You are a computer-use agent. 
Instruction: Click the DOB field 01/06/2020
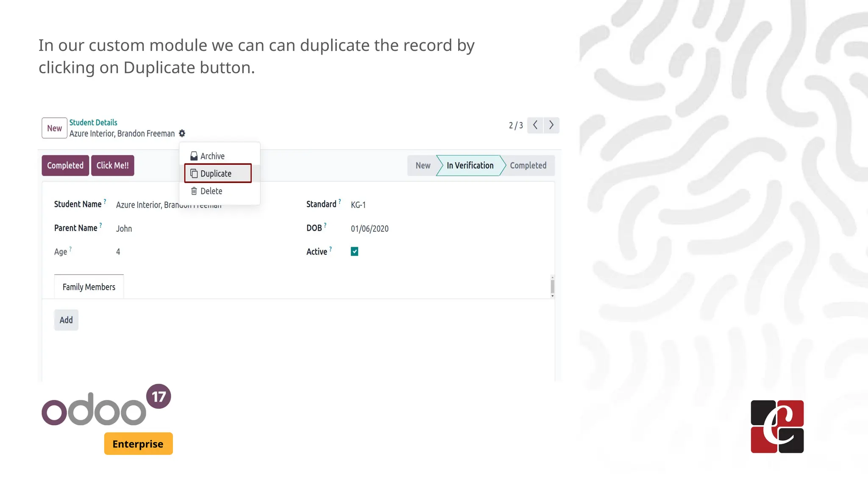370,229
